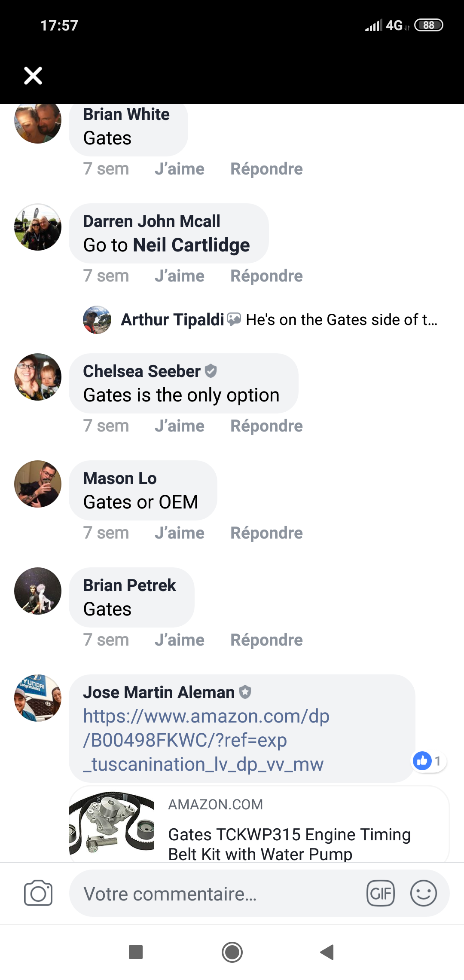The image size is (464, 980).
Task: Open the emoji smiley picker
Action: click(423, 893)
